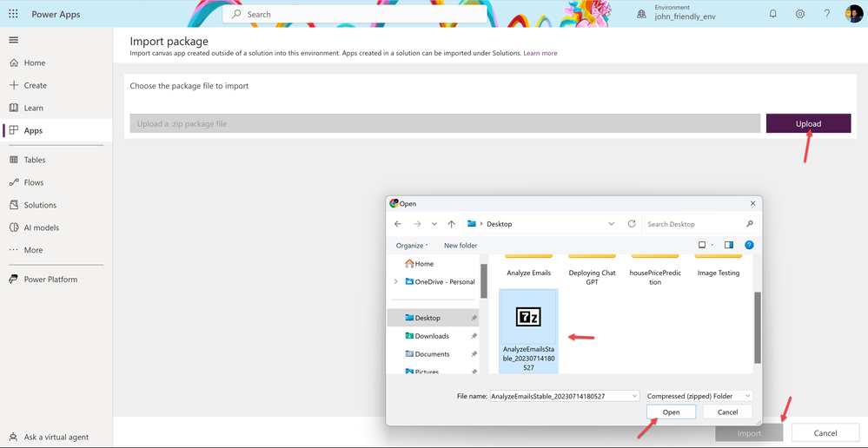The image size is (868, 448).
Task: Open the view options dropdown arrow
Action: [x=712, y=245]
